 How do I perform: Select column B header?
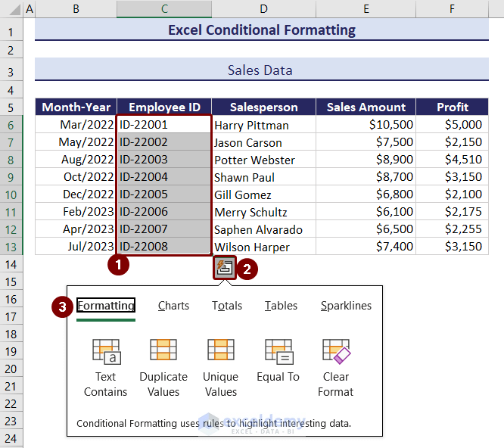pyautogui.click(x=76, y=8)
